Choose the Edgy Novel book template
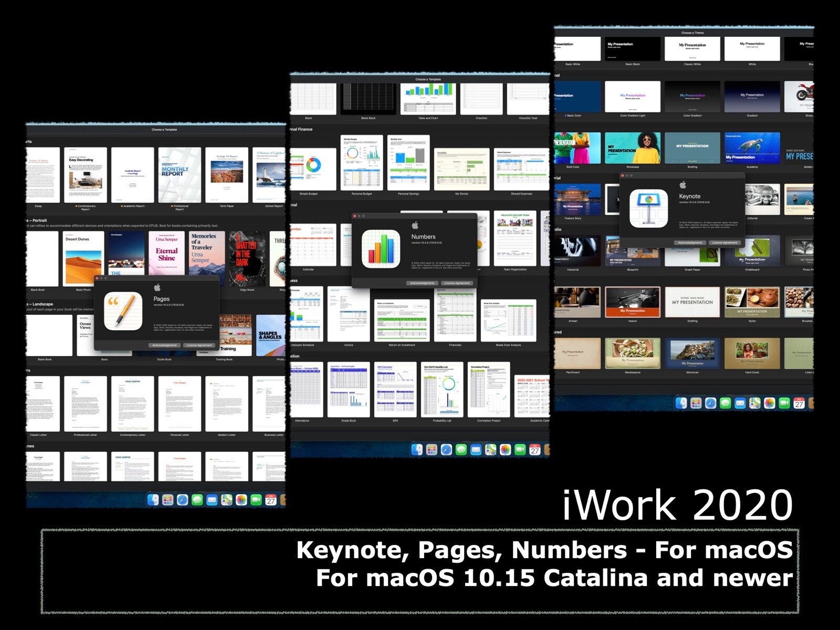This screenshot has width=840, height=630. point(247,259)
